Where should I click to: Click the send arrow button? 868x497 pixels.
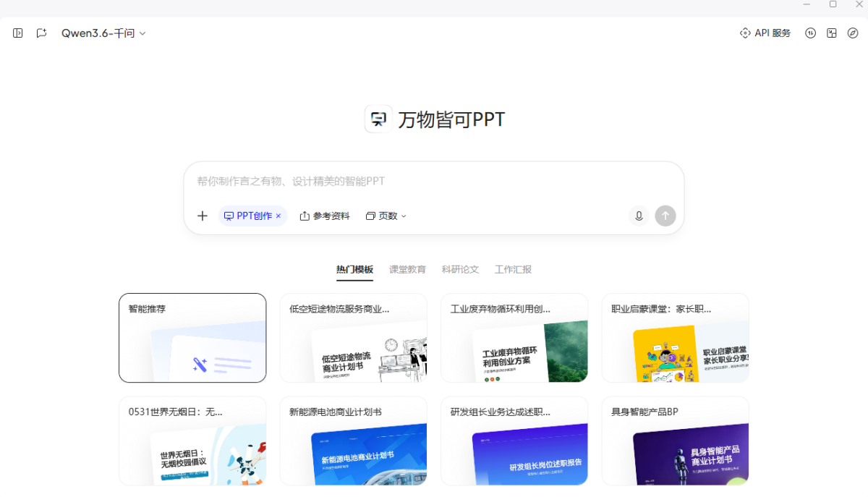click(x=665, y=216)
